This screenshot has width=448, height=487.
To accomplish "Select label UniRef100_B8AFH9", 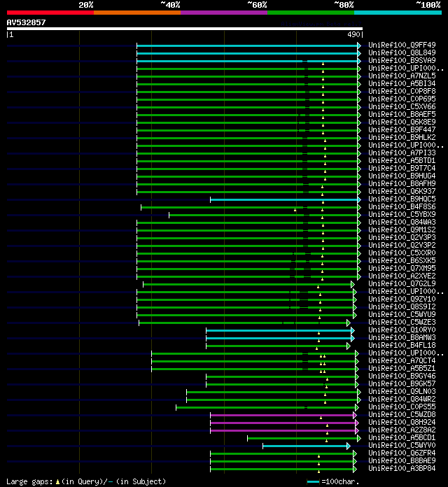I will point(402,183).
